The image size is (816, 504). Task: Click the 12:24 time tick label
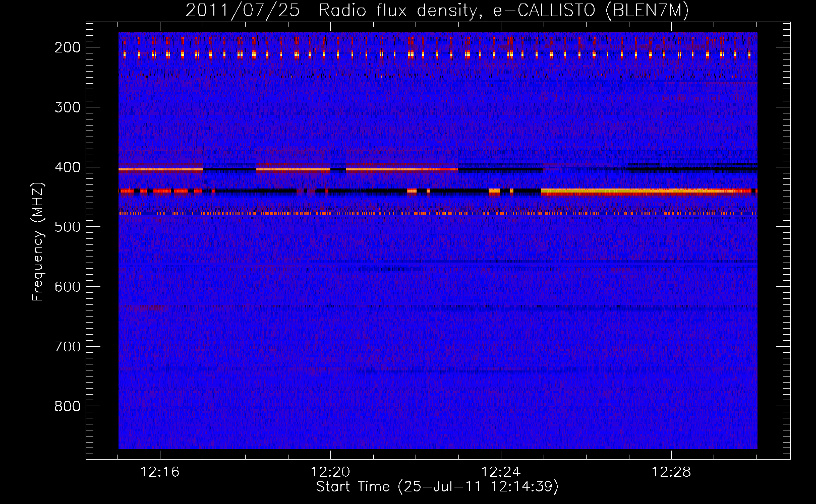tap(501, 472)
